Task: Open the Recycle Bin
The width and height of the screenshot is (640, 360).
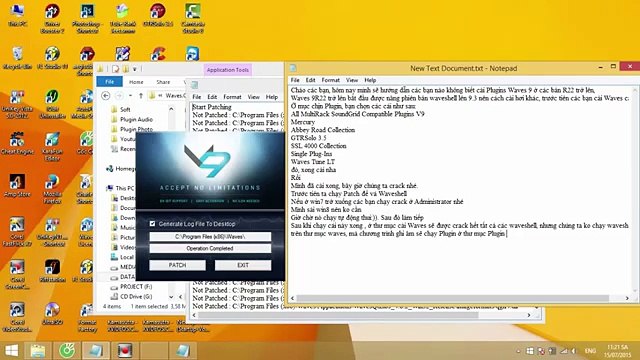Action: (x=17, y=58)
